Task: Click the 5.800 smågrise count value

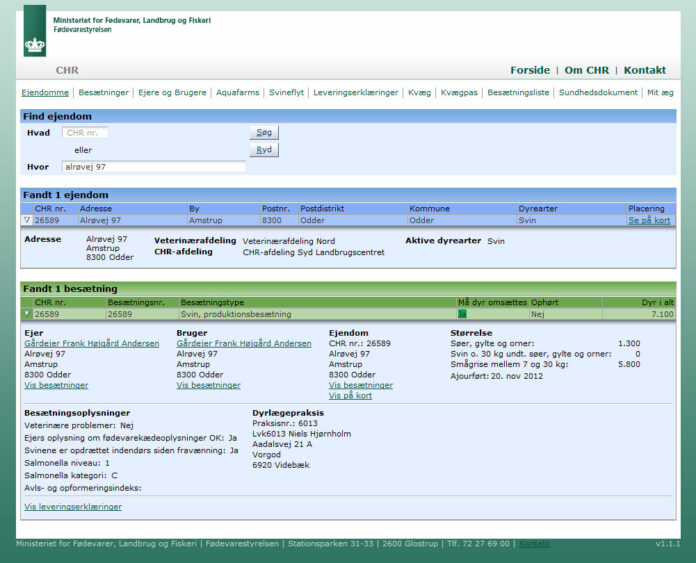Action: click(x=629, y=364)
